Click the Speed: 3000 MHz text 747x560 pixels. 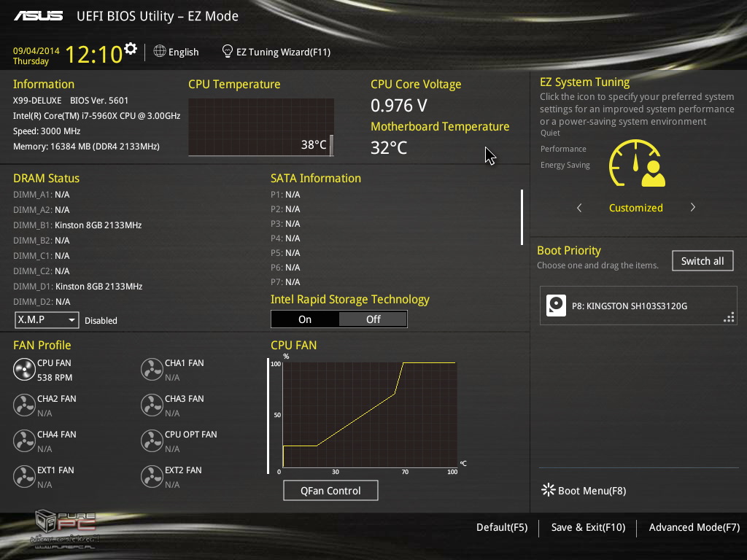[x=47, y=131]
